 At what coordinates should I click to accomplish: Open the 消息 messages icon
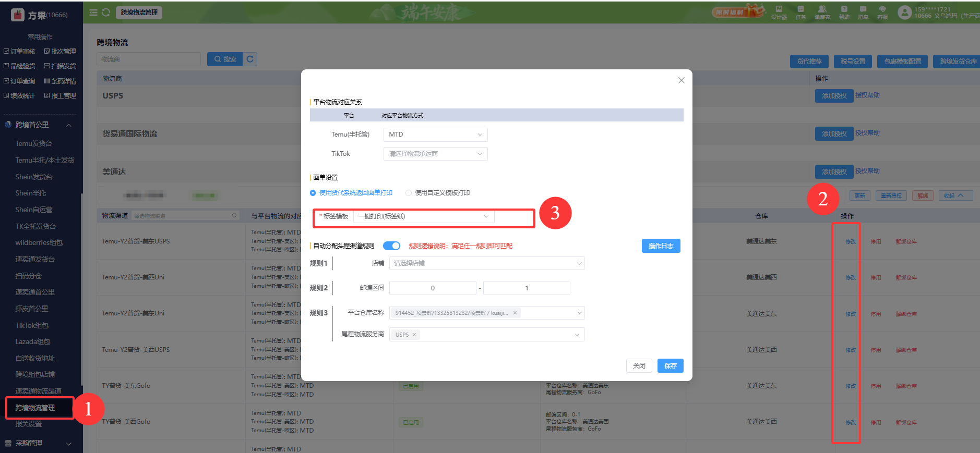tap(863, 13)
